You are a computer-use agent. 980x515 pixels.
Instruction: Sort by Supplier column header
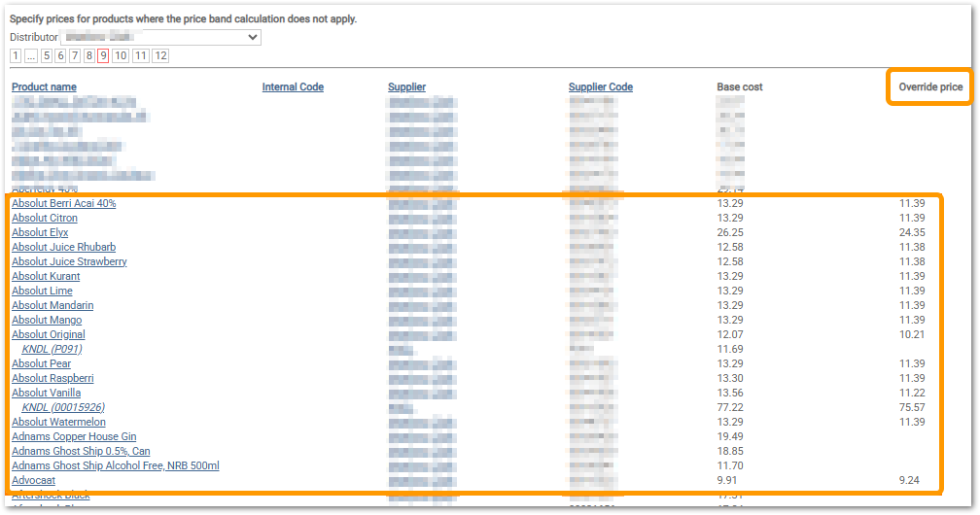pyautogui.click(x=406, y=87)
